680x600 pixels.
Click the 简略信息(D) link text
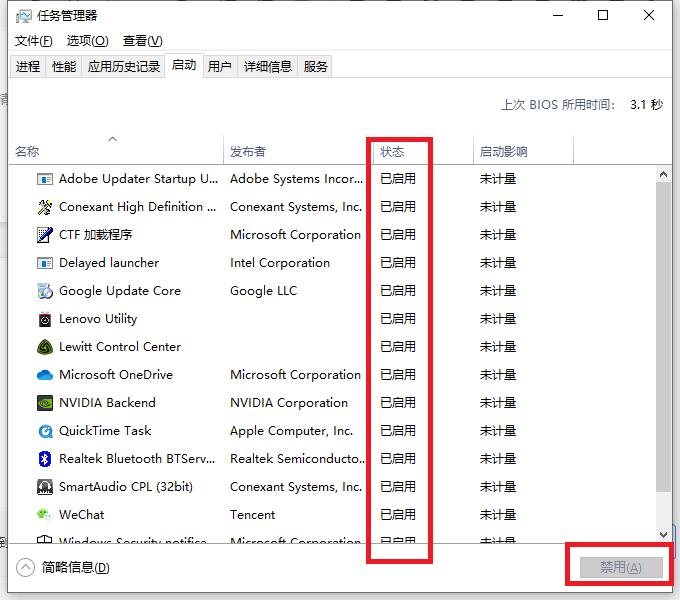(75, 567)
